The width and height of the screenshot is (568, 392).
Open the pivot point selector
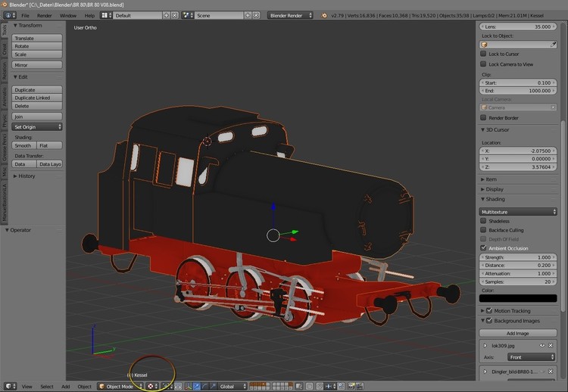coord(167,386)
